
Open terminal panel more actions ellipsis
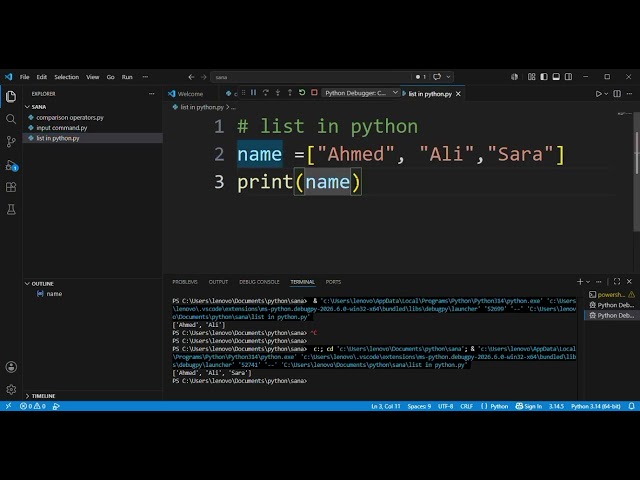click(599, 282)
